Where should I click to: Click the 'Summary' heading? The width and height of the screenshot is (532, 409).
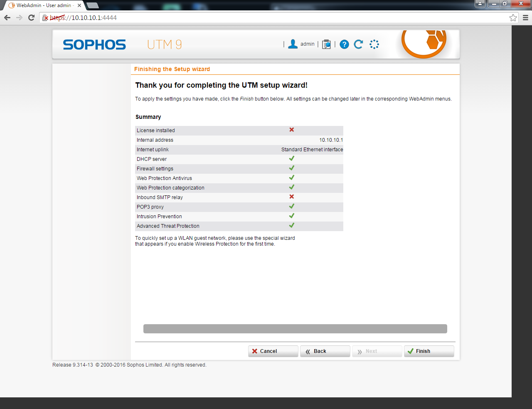coord(148,117)
